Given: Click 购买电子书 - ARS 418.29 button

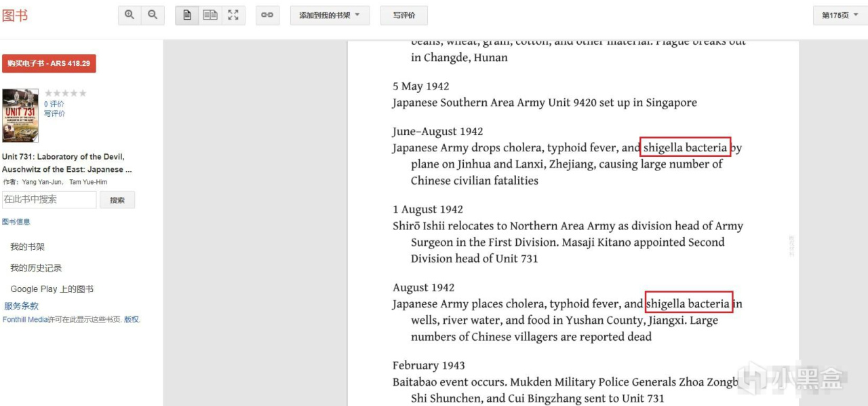Looking at the screenshot, I should click(49, 63).
